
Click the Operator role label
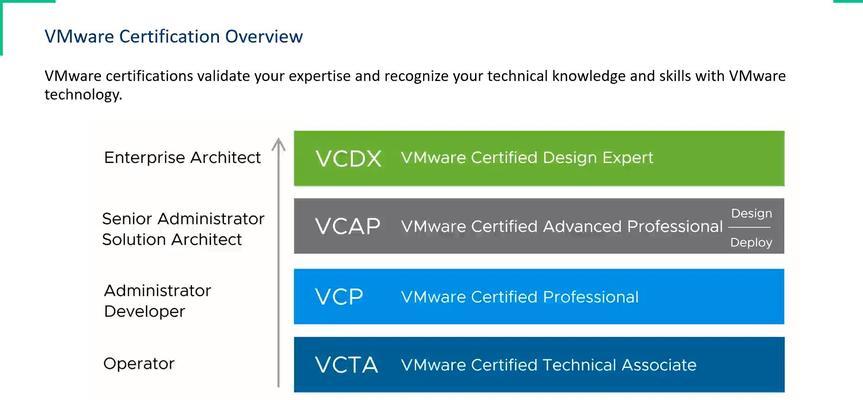tap(139, 364)
